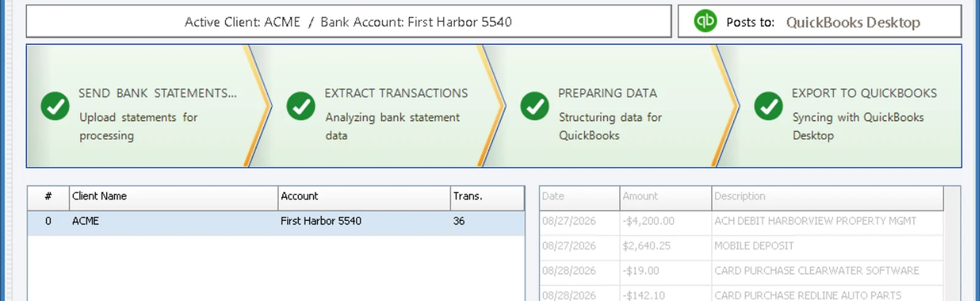Viewport: 980px width, 301px height.
Task: Click the Analyzing bank statement data subtitle
Action: (393, 126)
